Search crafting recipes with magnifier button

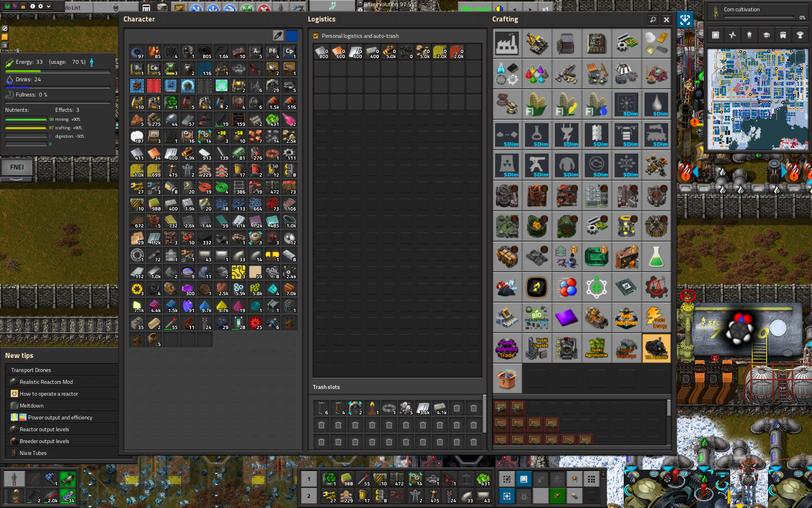coord(653,19)
